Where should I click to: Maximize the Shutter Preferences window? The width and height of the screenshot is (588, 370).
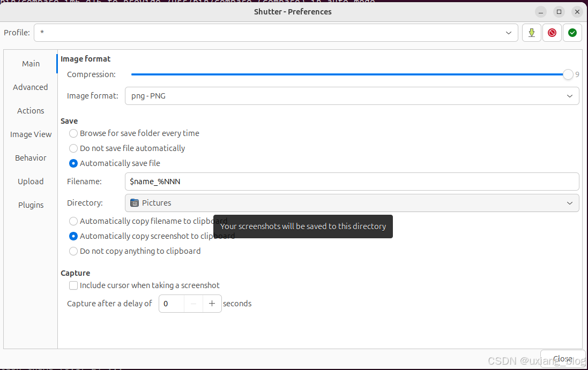click(x=559, y=12)
